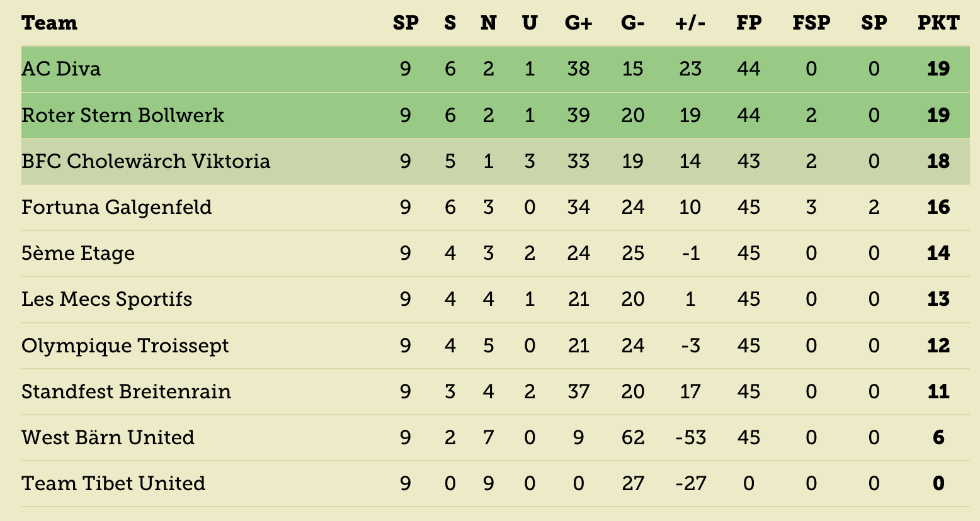The height and width of the screenshot is (521, 980).
Task: Click West Bärn United team name
Action: point(108,437)
